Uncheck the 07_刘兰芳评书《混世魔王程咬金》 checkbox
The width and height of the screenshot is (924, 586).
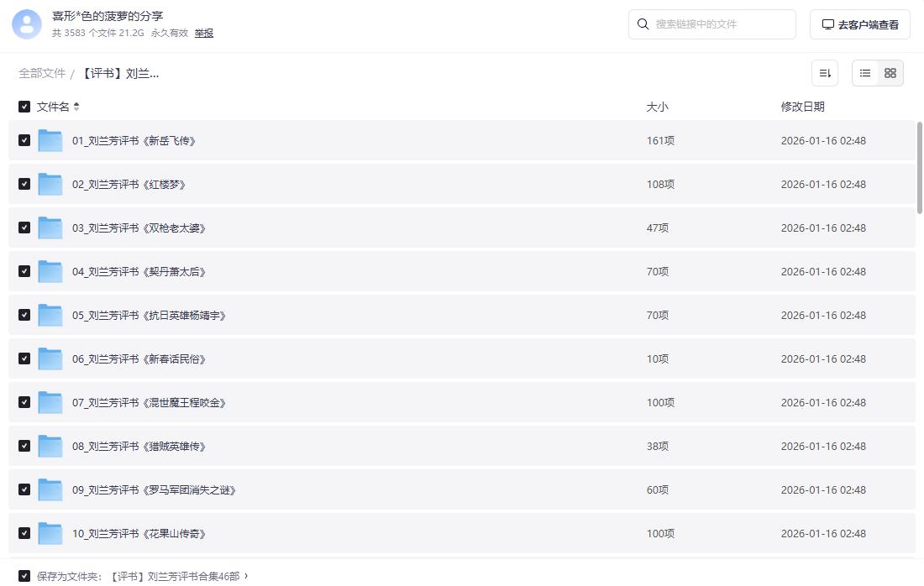coord(24,401)
